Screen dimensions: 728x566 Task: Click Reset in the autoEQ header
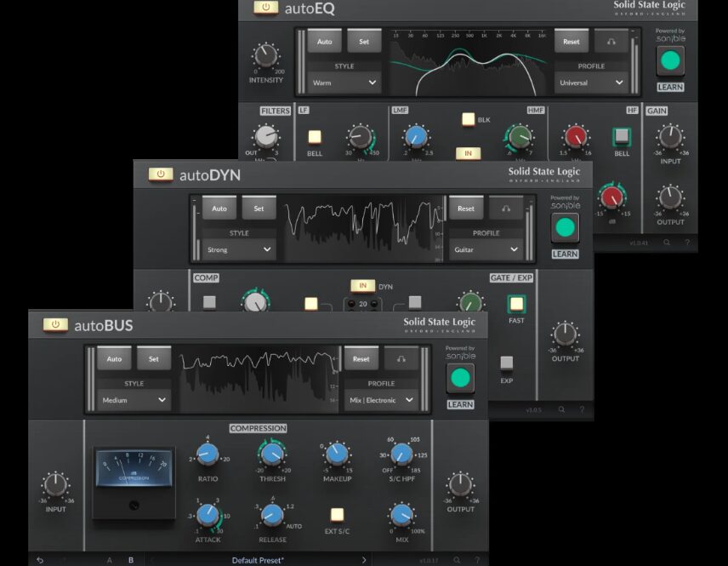tap(571, 40)
